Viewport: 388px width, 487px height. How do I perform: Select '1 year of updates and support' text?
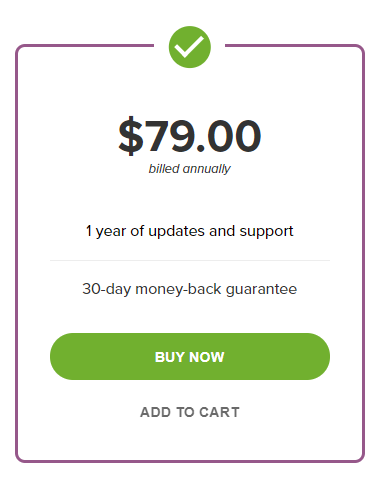190,231
